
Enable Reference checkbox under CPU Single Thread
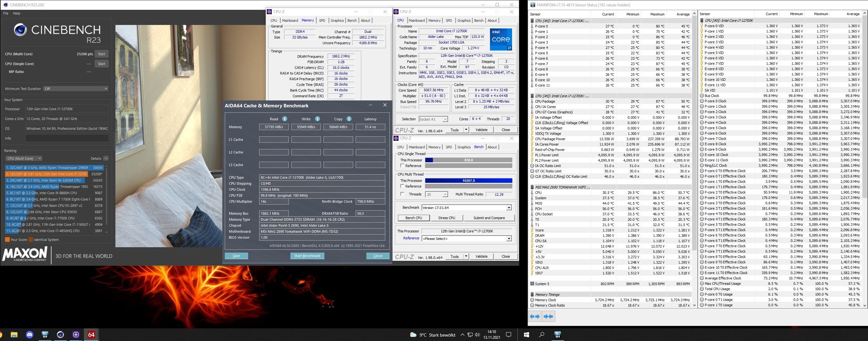(x=402, y=166)
